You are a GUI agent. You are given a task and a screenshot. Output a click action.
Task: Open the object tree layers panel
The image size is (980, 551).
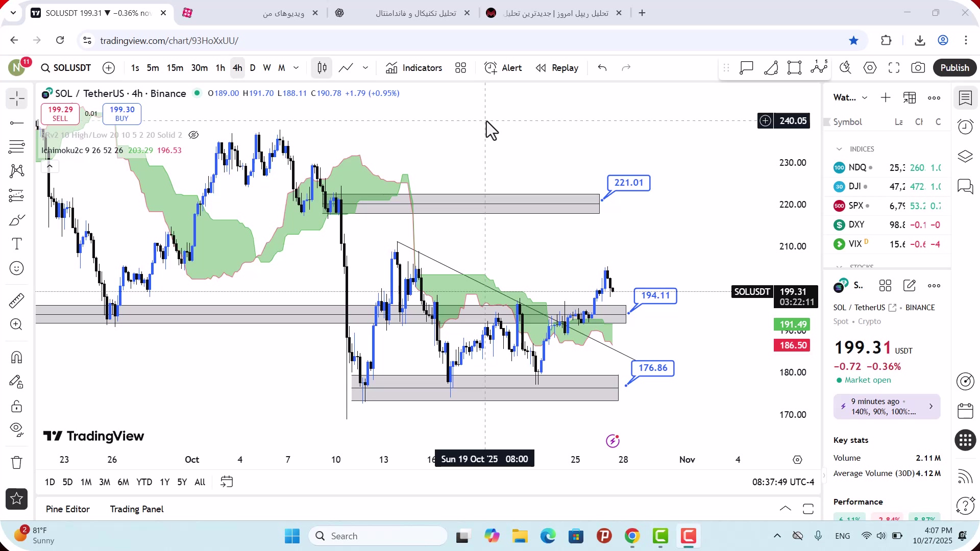tap(965, 157)
